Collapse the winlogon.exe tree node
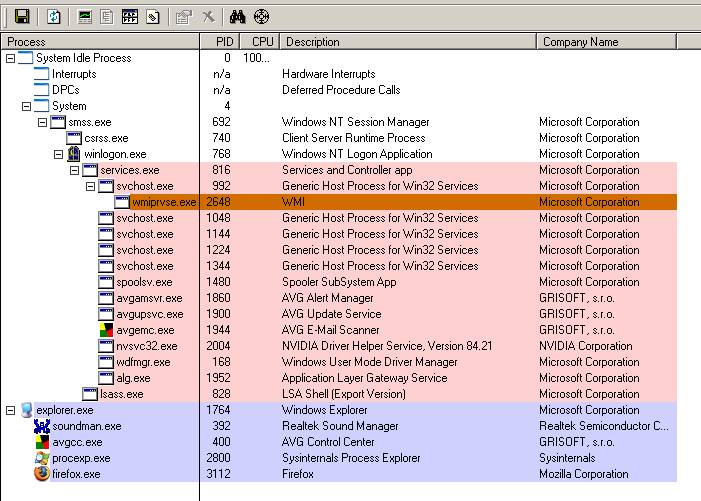 click(x=59, y=154)
